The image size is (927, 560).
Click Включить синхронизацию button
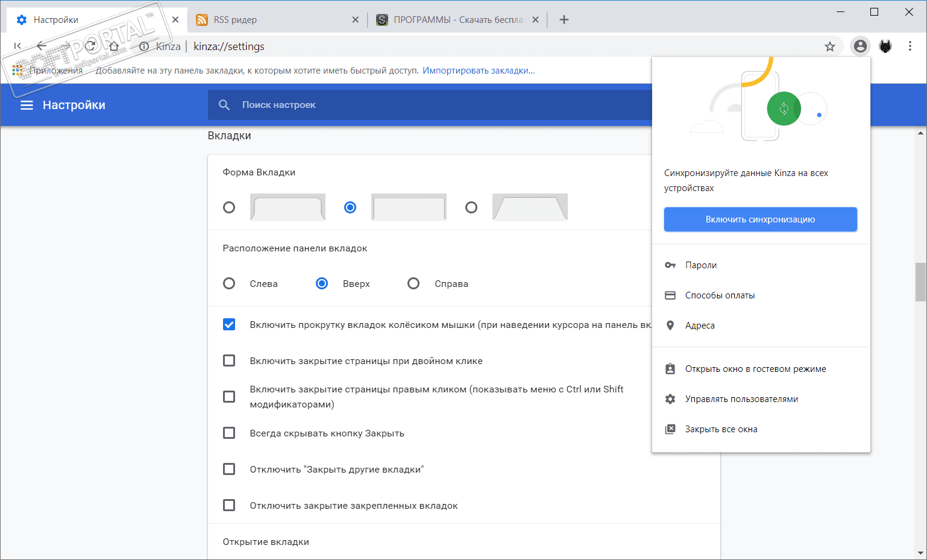point(760,219)
